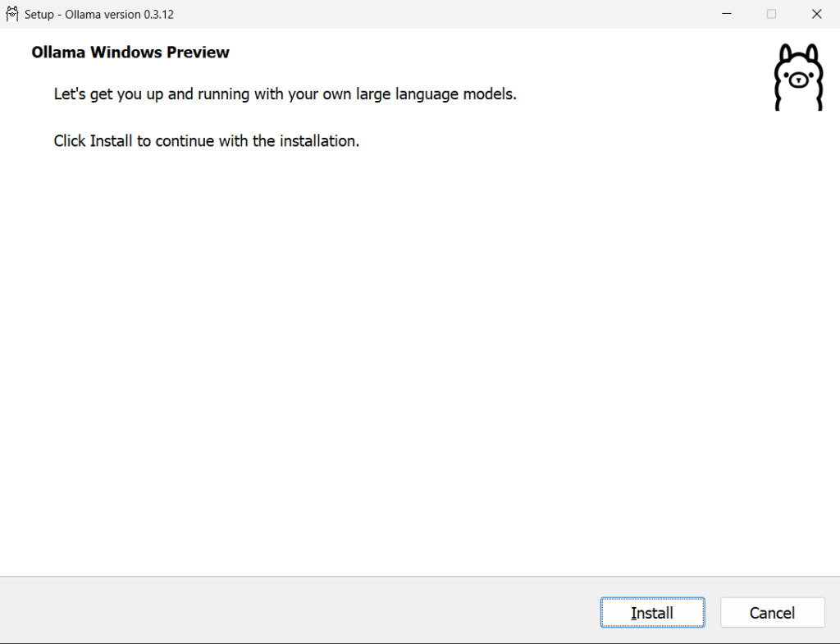Image resolution: width=840 pixels, height=644 pixels.
Task: Click the "Ollama Windows Preview" heading
Action: point(130,53)
